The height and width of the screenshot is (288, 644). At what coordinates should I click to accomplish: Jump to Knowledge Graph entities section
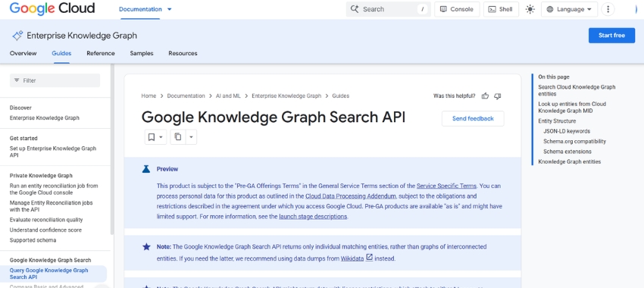click(x=569, y=162)
